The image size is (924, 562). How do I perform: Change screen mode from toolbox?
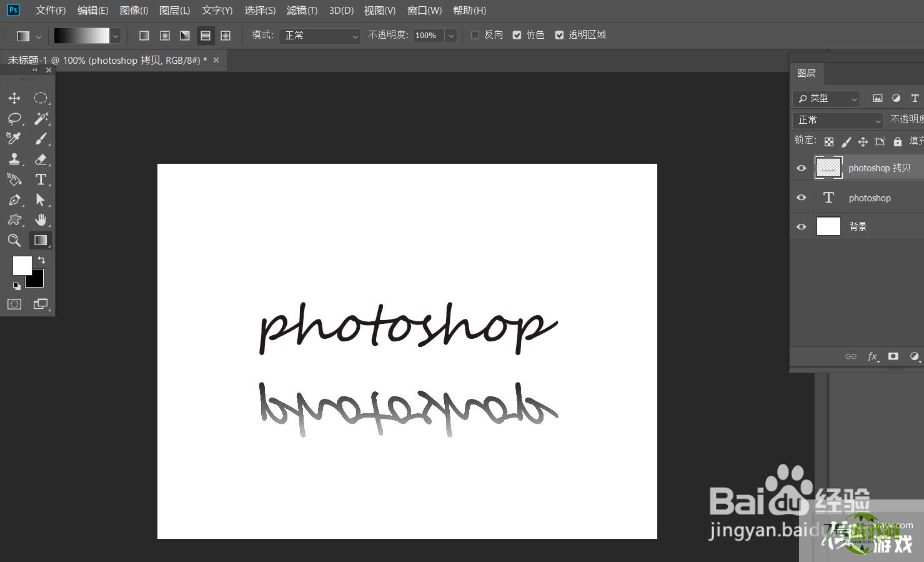point(41,304)
